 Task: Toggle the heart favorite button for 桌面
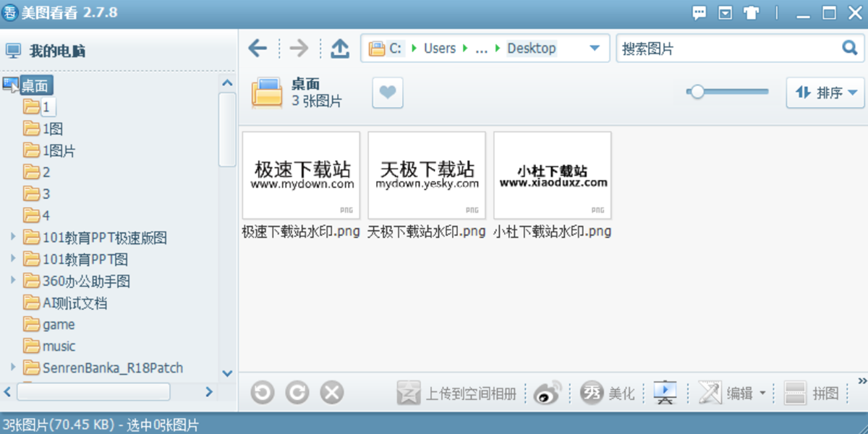(x=388, y=93)
